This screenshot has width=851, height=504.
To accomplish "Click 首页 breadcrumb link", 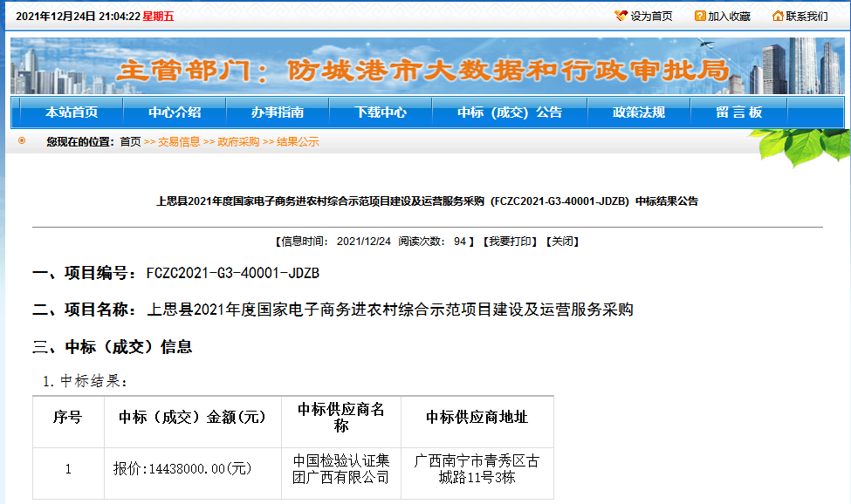I will pyautogui.click(x=130, y=142).
